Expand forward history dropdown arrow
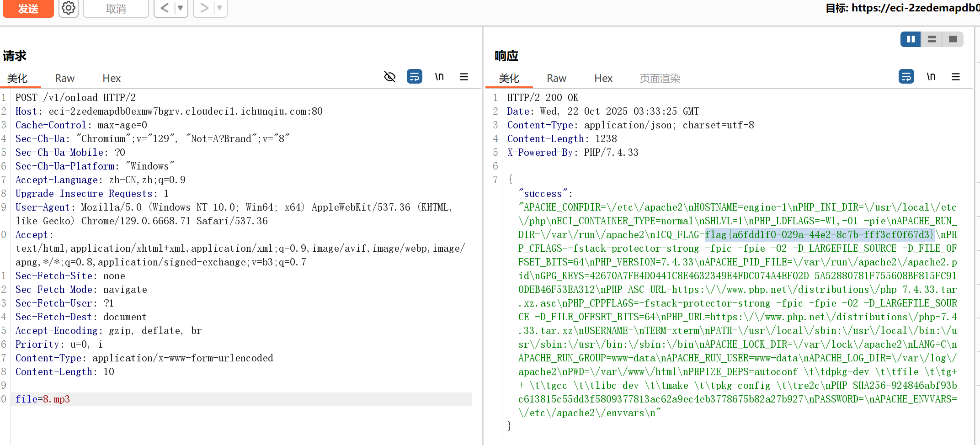Viewport: 980px width, 445px height. pos(220,8)
